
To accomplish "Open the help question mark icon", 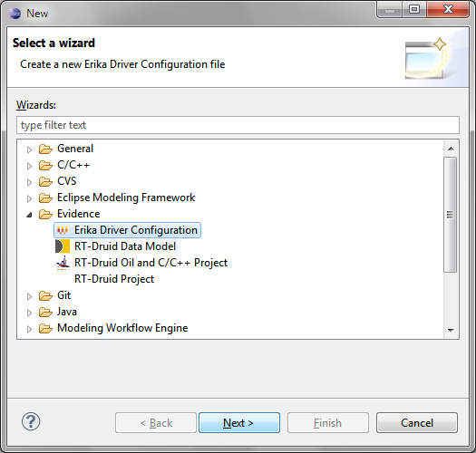I will tap(31, 421).
